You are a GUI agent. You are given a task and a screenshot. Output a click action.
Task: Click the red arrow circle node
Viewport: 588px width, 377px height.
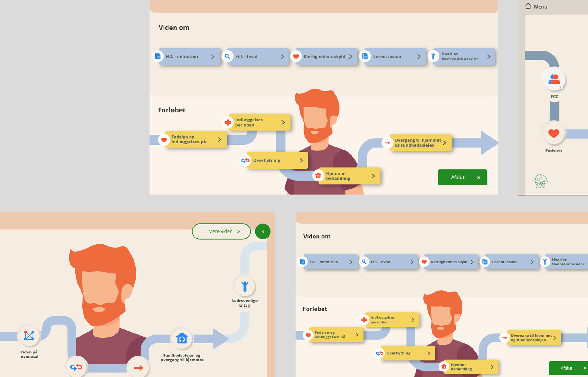point(138,367)
